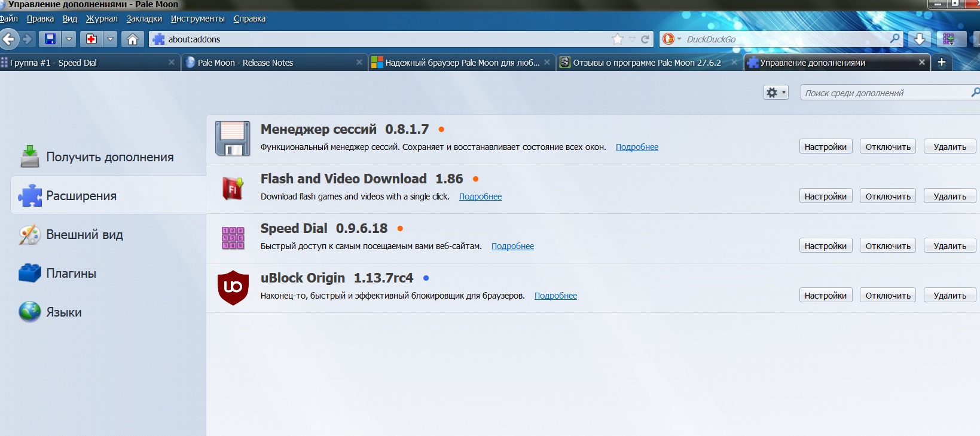Open the Инструменты menu
Viewport: 980px width, 436px height.
(x=198, y=19)
